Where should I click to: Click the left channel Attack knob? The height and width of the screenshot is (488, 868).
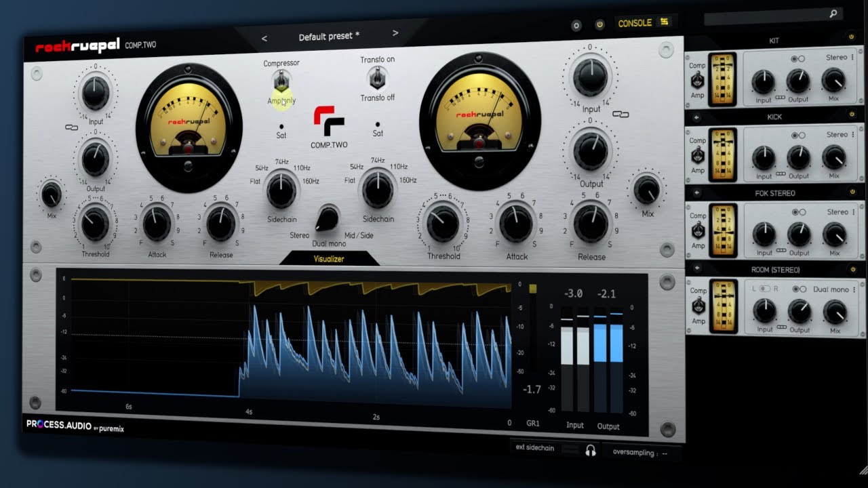click(157, 224)
